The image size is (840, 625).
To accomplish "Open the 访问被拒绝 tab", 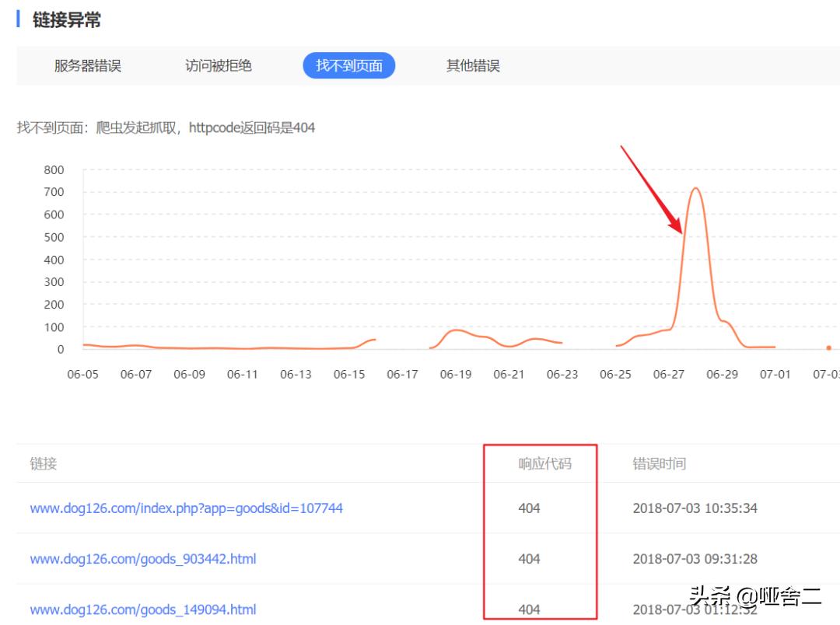I will (x=219, y=66).
